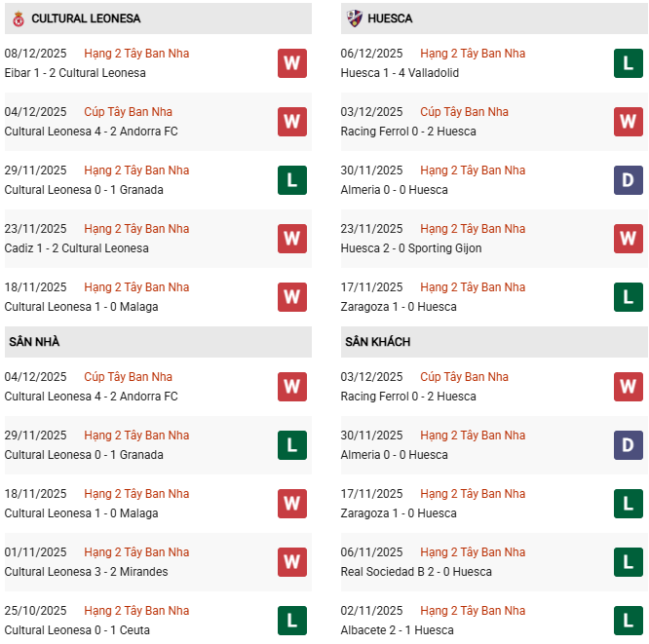Open the Real Sociedad B 2 - 0 Huesca match
Image resolution: width=649 pixels, height=644 pixels.
click(x=416, y=572)
